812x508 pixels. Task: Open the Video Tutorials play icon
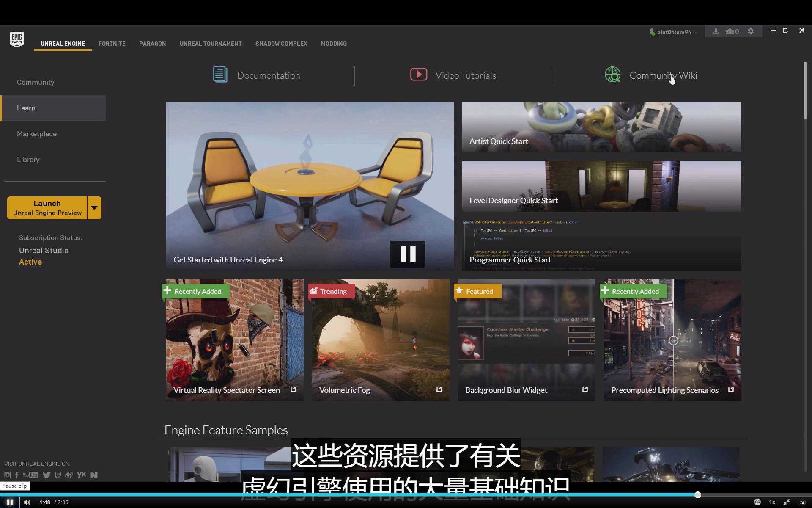[419, 75]
